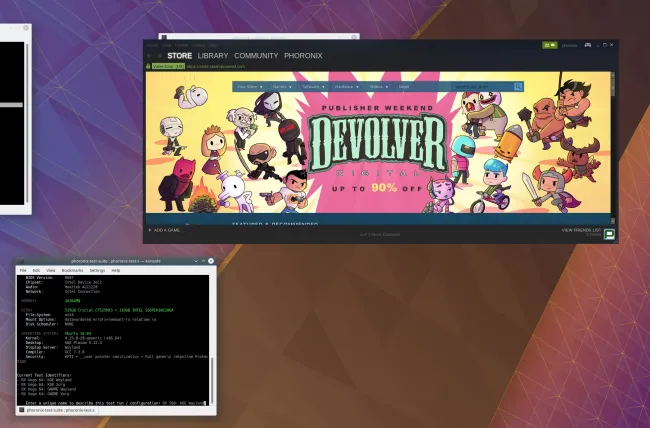The height and width of the screenshot is (428, 650).
Task: Open VIEW FRIENDS LIST in Steam
Action: (x=581, y=230)
